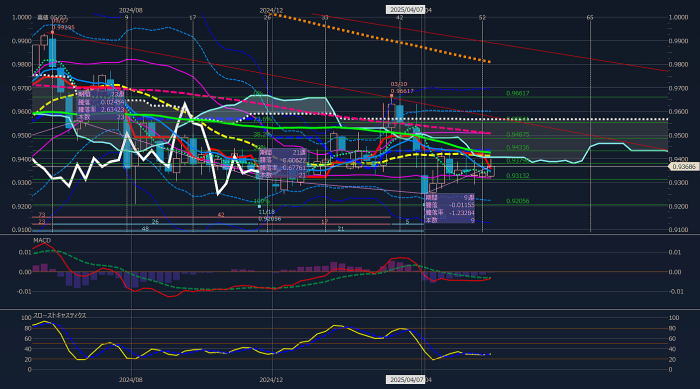The width and height of the screenshot is (700, 389).
Task: Click the 2025/04/07 label on bottom axis
Action: (x=405, y=380)
